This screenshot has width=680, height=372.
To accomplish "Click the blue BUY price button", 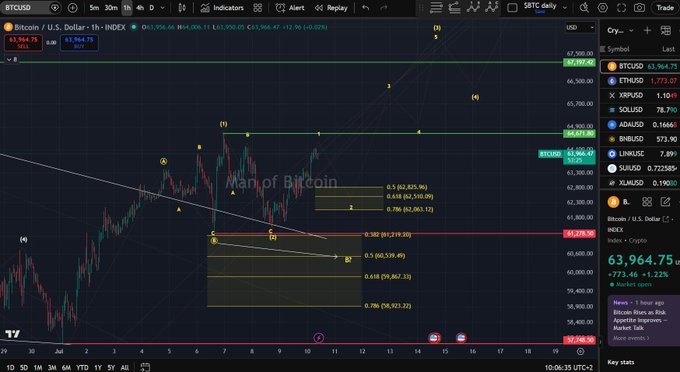I will [x=79, y=42].
